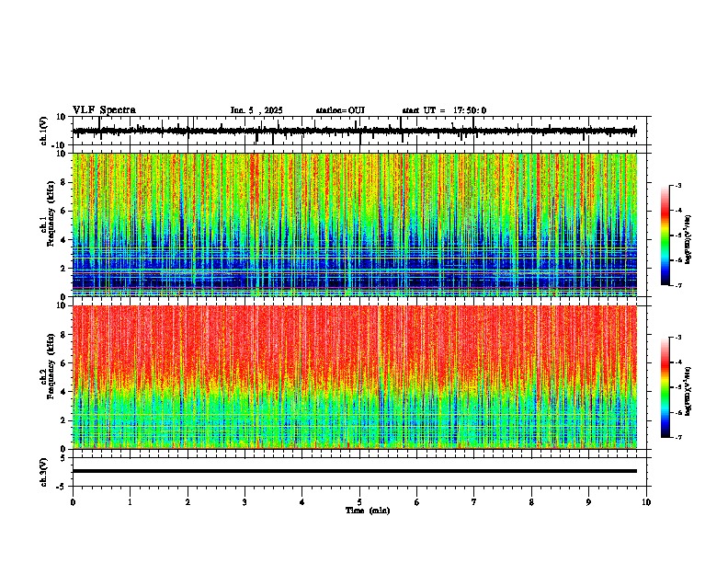Image resolution: width=728 pixels, height=563 pixels.
Task: Click the ch.1 voltage waveform trace
Action: (354, 131)
